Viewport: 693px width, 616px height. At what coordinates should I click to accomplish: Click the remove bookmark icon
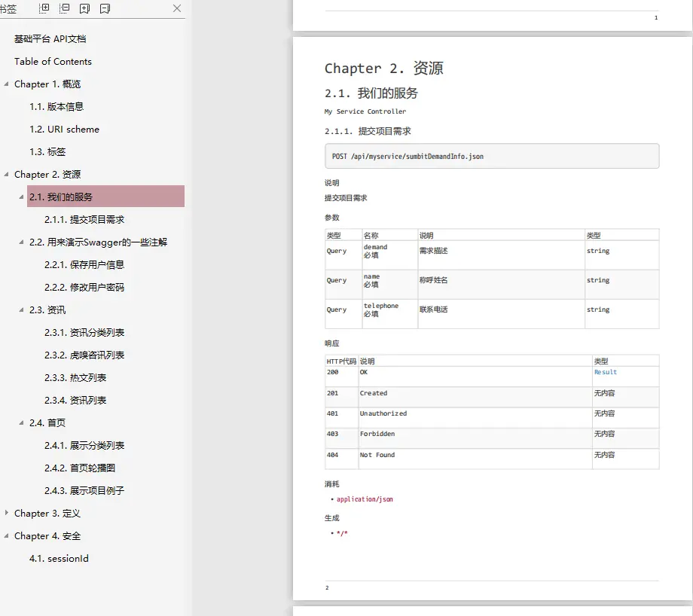105,8
